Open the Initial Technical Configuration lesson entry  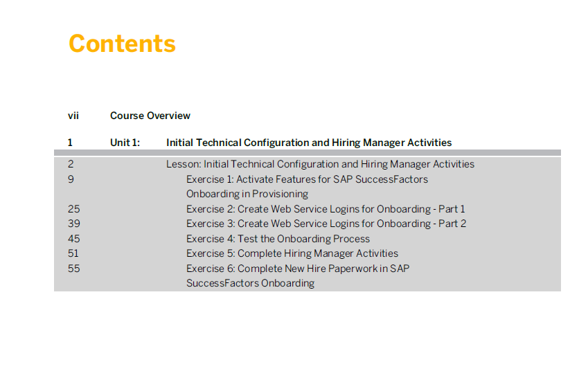pos(320,164)
